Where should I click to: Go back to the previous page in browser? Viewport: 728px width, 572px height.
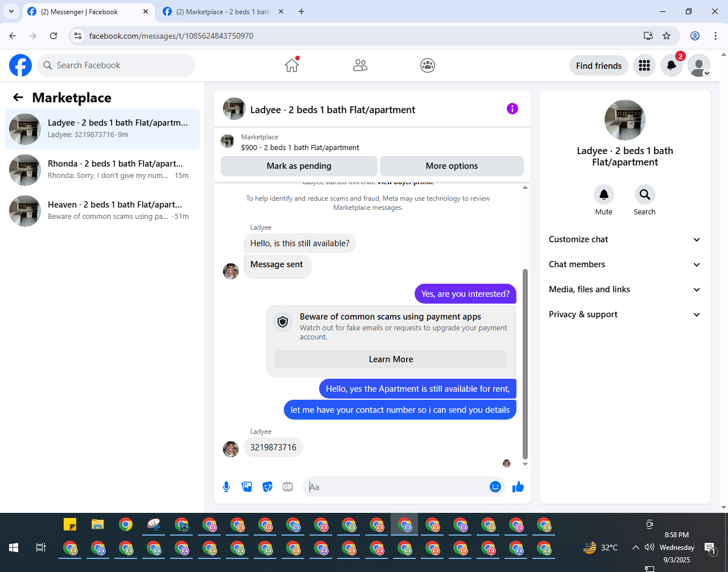click(13, 36)
